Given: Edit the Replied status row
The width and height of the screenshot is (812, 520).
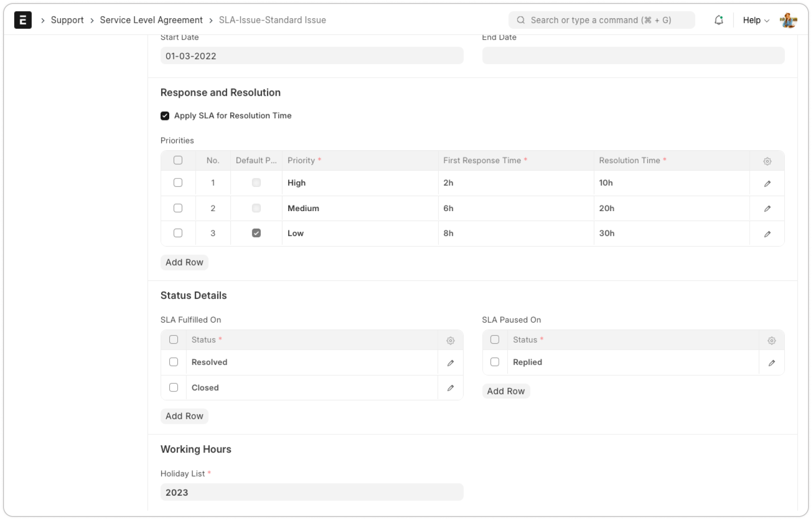Looking at the screenshot, I should click(771, 363).
